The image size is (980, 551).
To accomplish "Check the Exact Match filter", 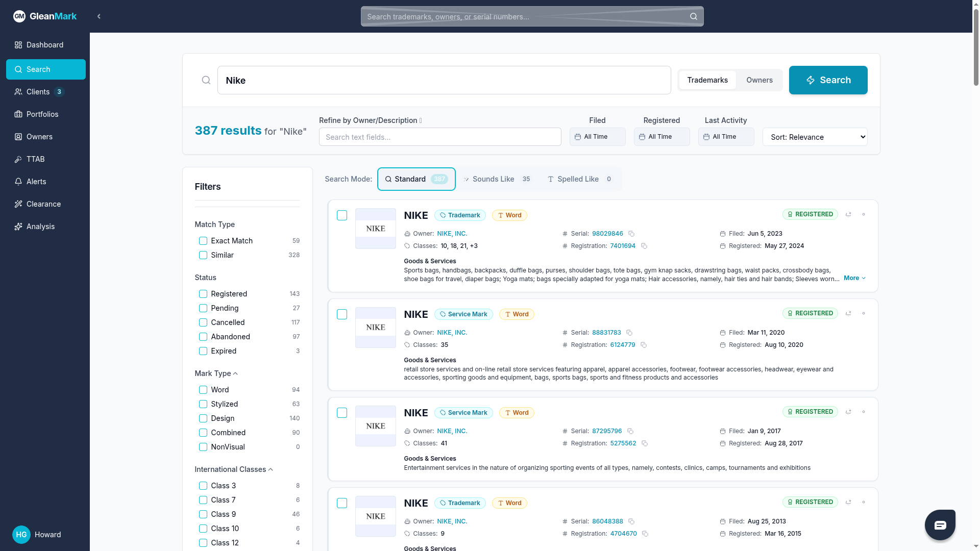I will (203, 241).
